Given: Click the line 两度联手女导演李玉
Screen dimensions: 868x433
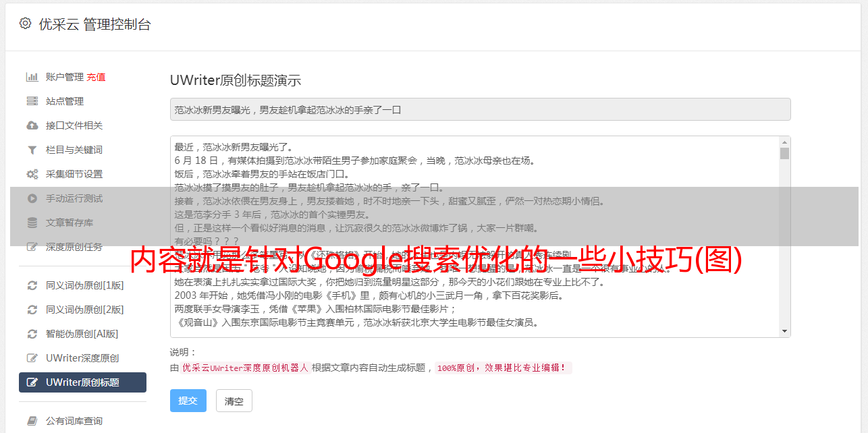Looking at the screenshot, I should click(316, 309).
